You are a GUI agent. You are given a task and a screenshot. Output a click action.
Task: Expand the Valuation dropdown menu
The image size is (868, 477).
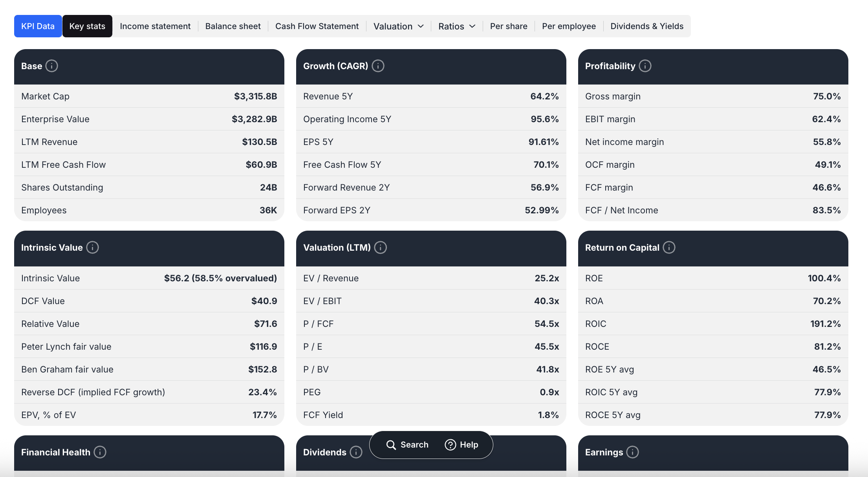coord(398,26)
